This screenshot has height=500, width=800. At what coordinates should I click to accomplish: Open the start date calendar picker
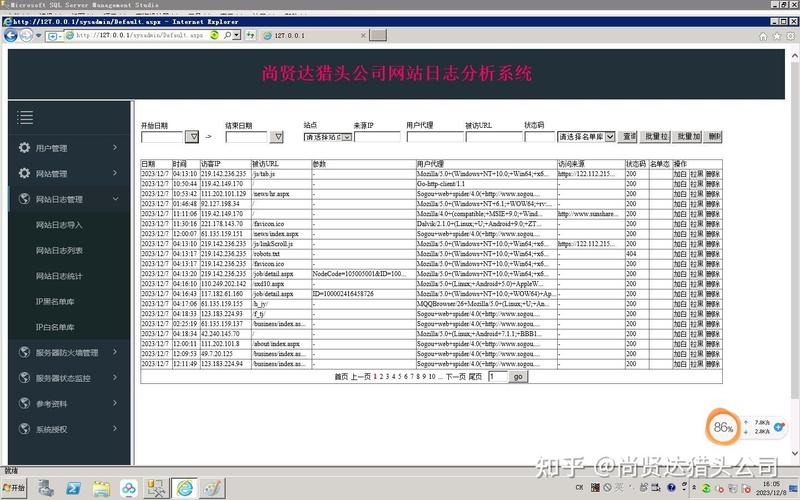193,137
